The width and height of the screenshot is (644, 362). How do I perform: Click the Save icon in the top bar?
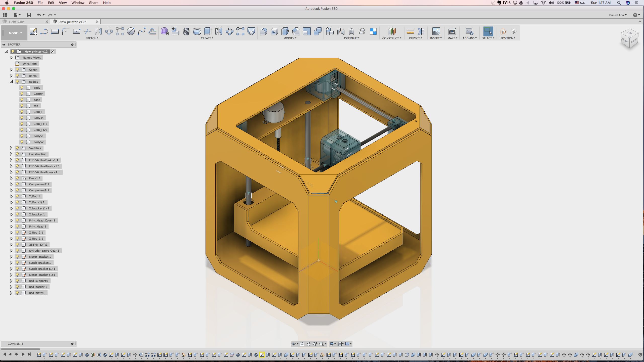[29, 15]
